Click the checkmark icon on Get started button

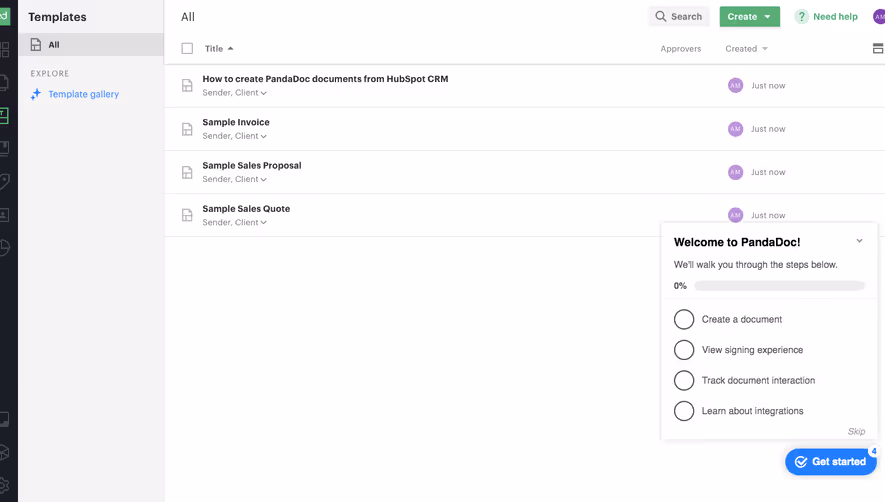coord(800,462)
